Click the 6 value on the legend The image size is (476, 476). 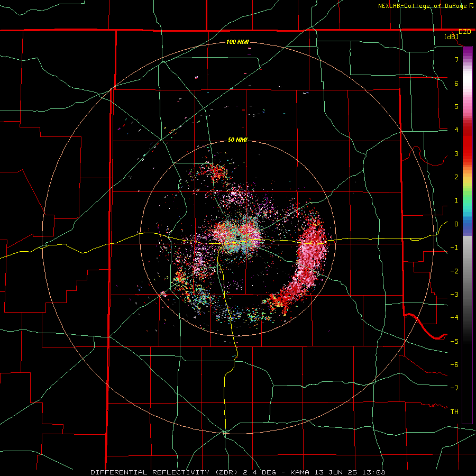(456, 83)
